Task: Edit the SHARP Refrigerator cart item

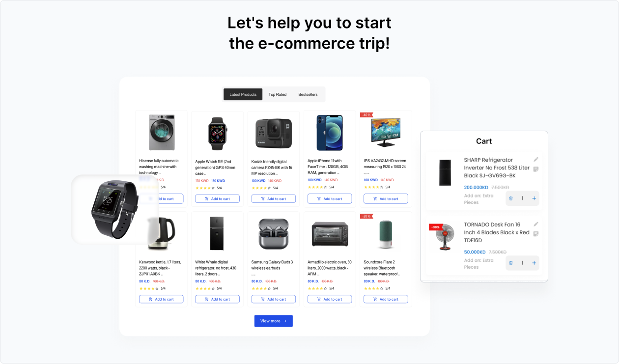Action: pos(536,159)
